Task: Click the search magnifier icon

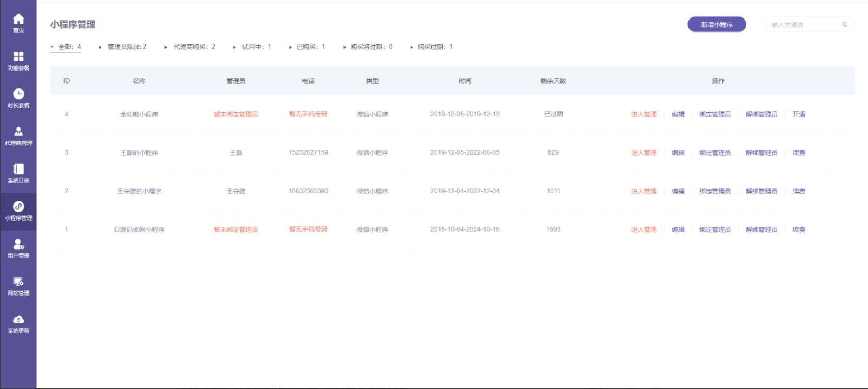Action: 844,24
